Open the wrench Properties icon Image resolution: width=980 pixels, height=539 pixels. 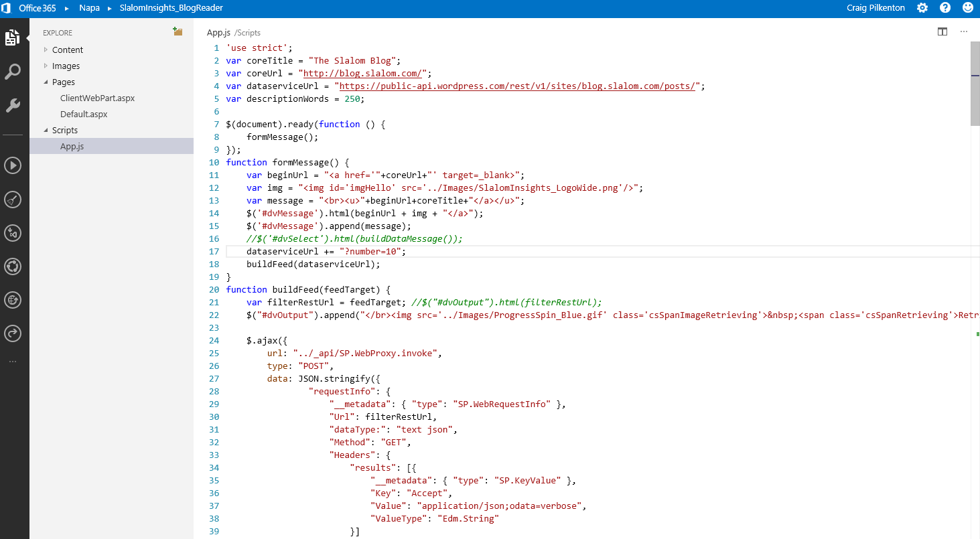[x=12, y=106]
